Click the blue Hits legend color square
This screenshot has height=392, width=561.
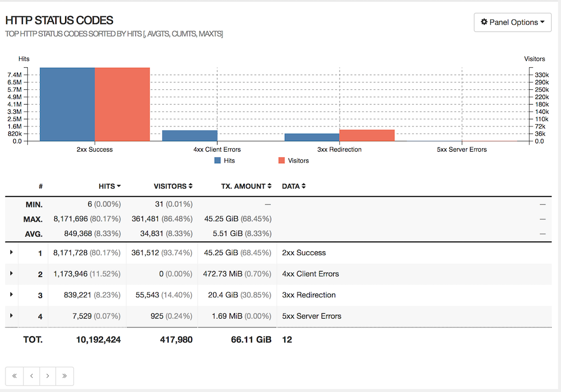pyautogui.click(x=218, y=160)
